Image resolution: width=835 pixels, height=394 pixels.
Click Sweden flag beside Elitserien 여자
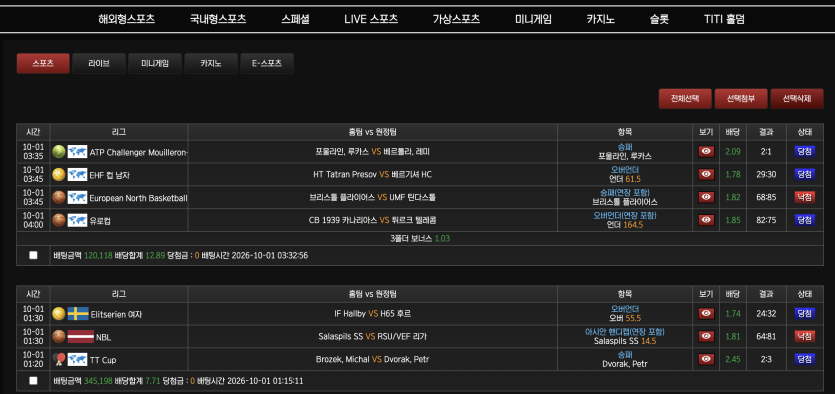tap(78, 314)
